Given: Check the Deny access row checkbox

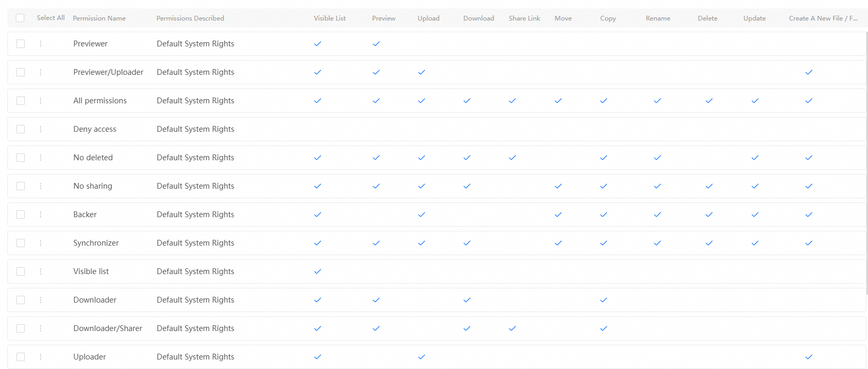Looking at the screenshot, I should [x=21, y=129].
